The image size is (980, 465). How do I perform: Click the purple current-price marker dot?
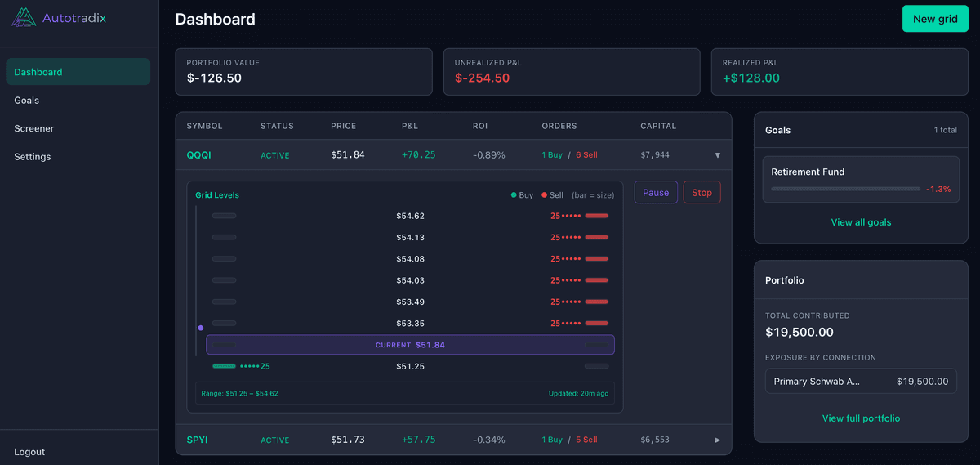200,328
